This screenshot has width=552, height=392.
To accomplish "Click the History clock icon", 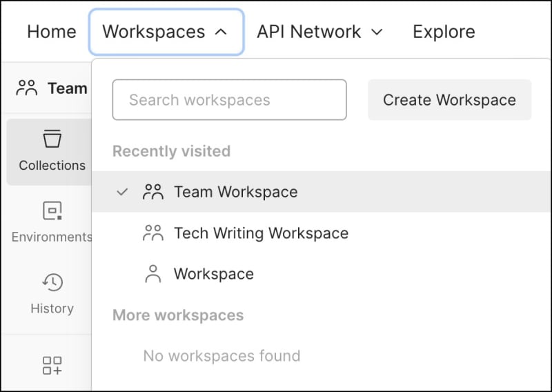I will click(x=52, y=282).
